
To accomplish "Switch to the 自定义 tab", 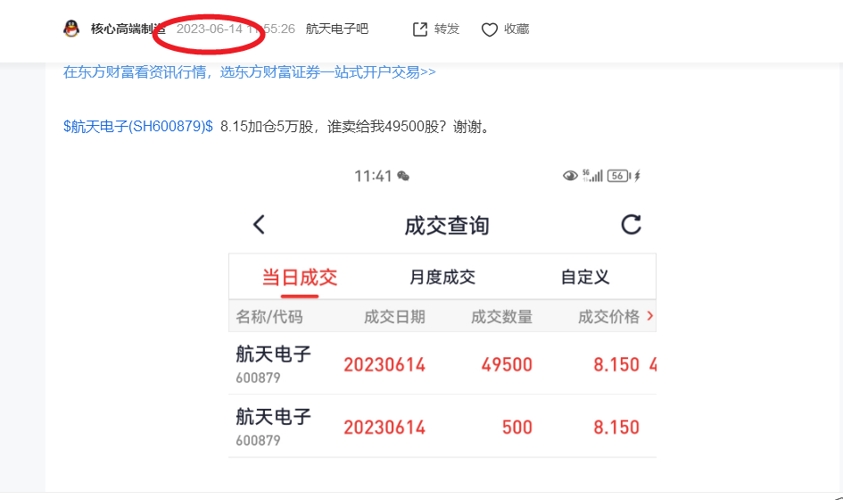I will pyautogui.click(x=585, y=277).
